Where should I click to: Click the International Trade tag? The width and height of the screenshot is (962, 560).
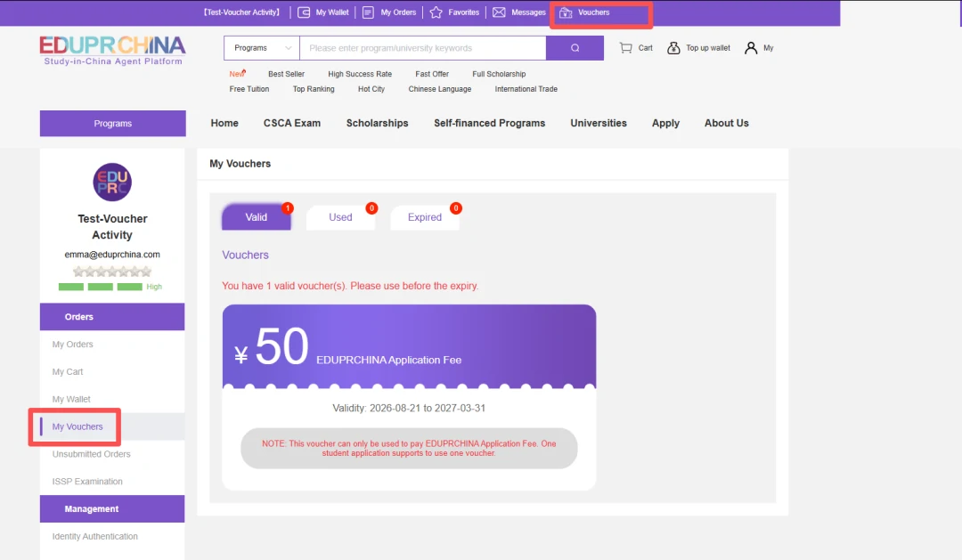526,89
